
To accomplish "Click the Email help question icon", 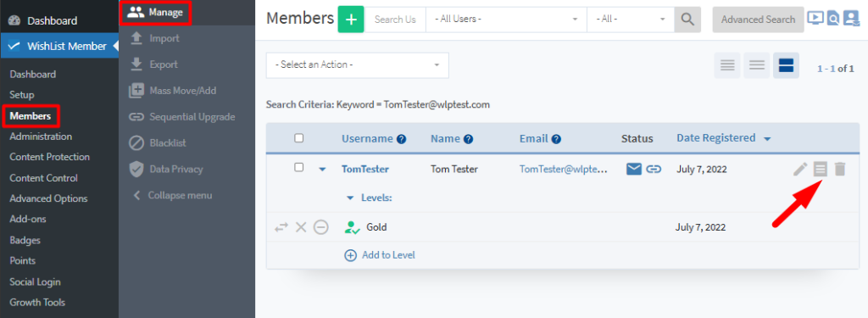I will (557, 139).
